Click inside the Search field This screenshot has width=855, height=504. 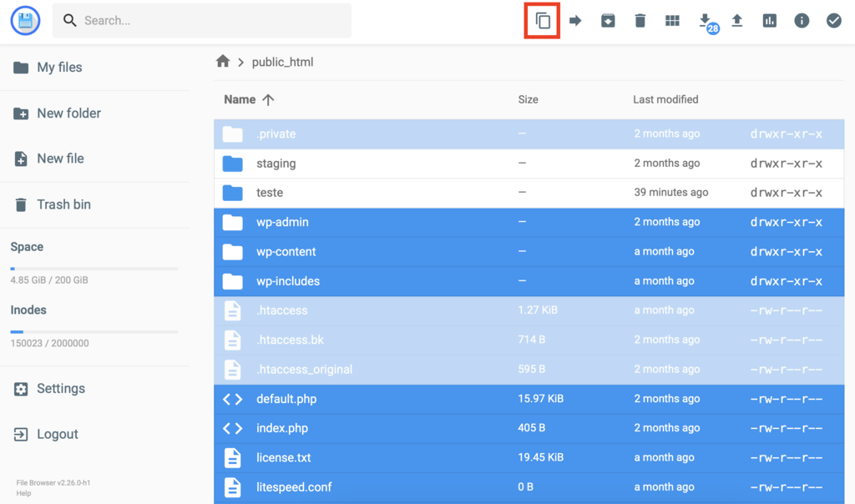[x=200, y=20]
